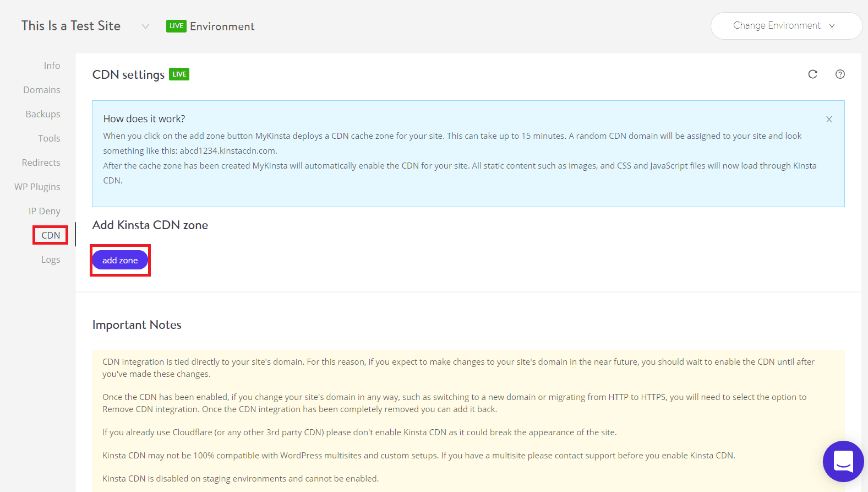Expand the site selector chevron

click(x=145, y=26)
